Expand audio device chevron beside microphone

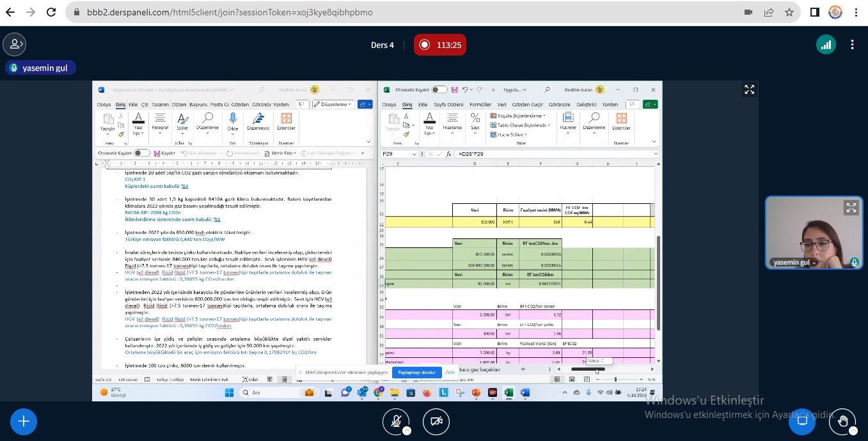coord(406,431)
